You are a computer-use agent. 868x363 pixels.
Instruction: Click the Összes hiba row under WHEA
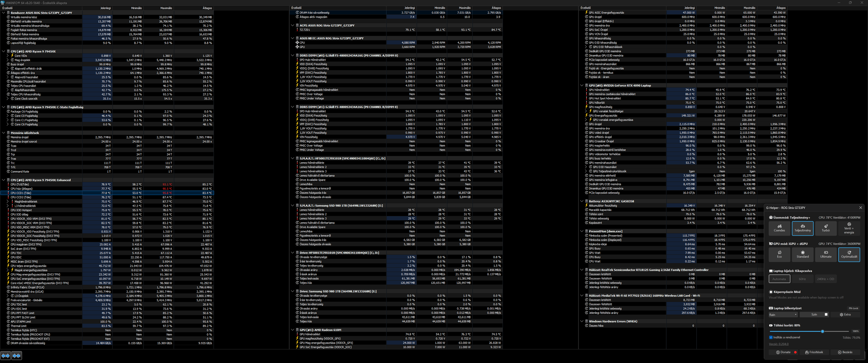pyautogui.click(x=683, y=326)
